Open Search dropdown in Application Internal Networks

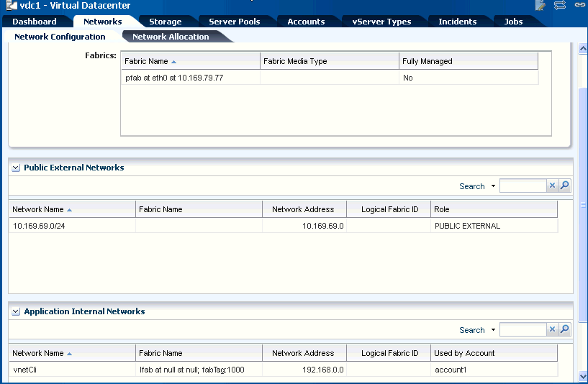(x=493, y=330)
